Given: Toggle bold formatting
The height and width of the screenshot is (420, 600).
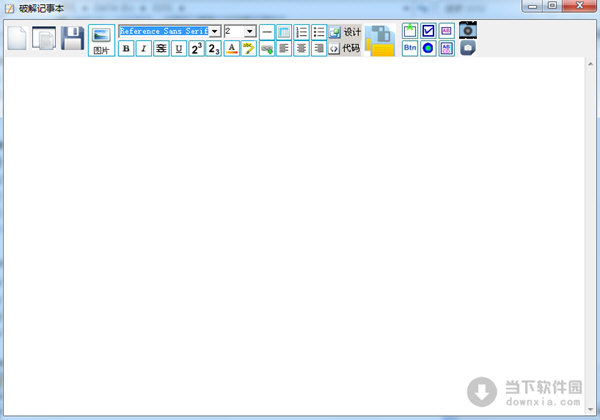Looking at the screenshot, I should click(126, 48).
